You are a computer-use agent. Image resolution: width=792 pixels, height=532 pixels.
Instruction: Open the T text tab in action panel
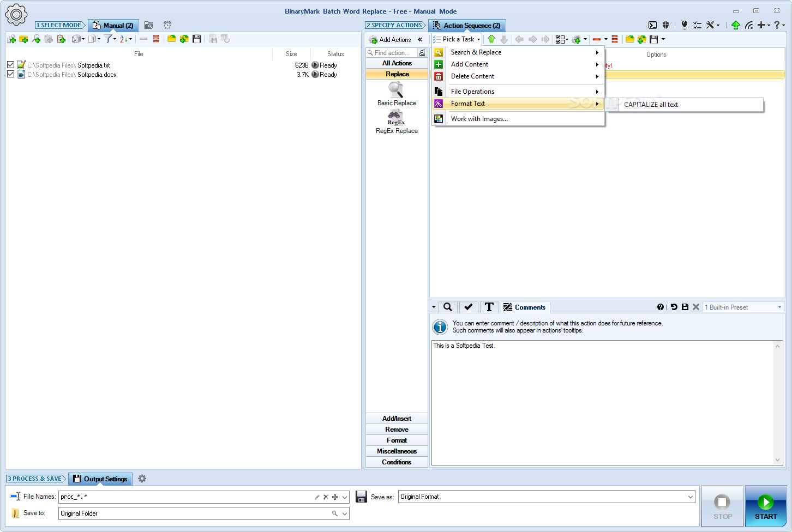coord(489,307)
